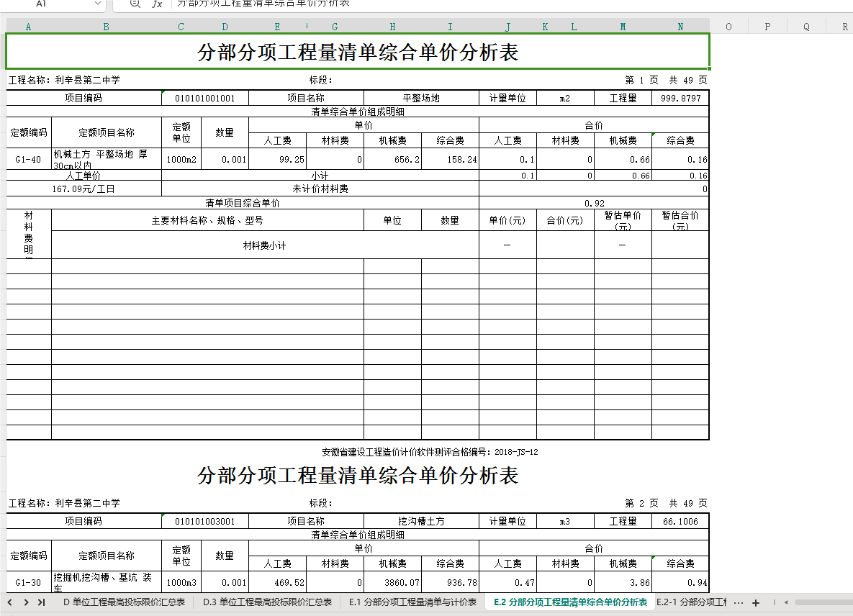Image resolution: width=853 pixels, height=616 pixels.
Task: Open the E.2-1 sheet tab
Action: coord(692,602)
